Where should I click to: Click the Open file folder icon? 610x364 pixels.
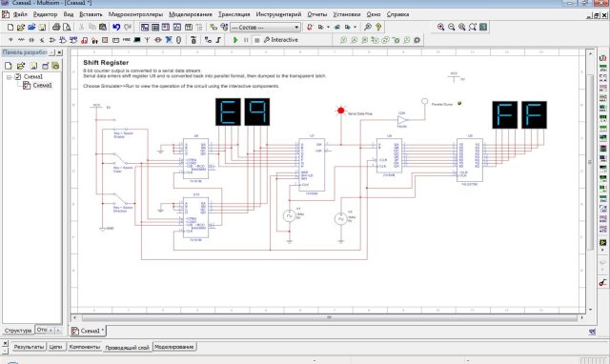coord(21,27)
